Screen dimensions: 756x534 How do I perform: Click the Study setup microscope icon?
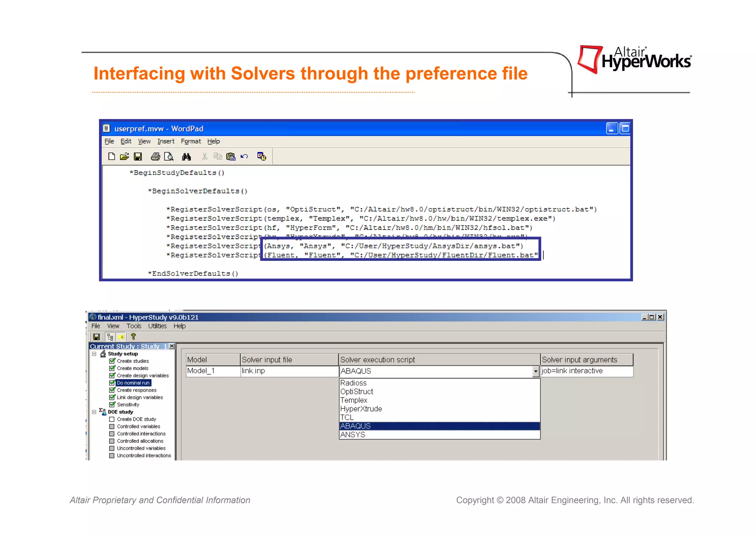[103, 354]
